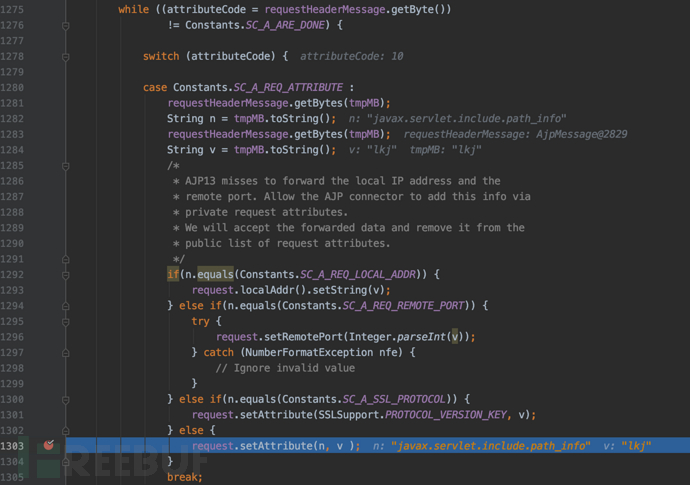690x485 pixels.
Task: Click line number 1275 in gutter
Action: point(12,10)
